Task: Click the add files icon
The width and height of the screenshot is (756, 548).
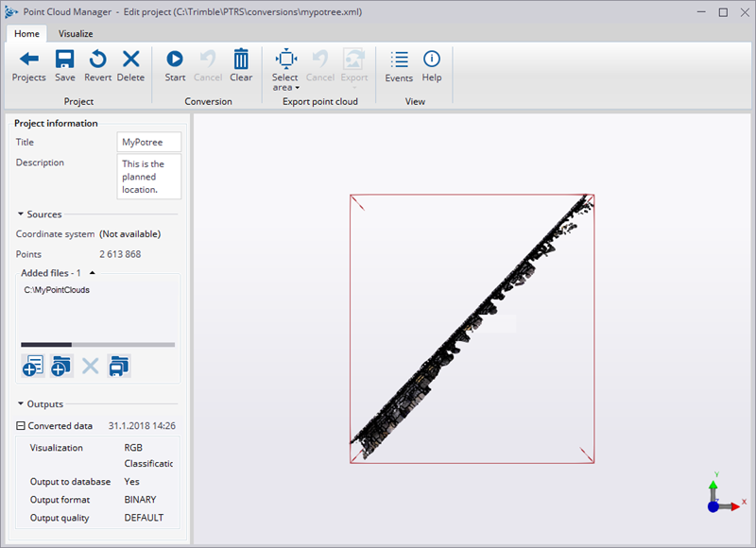Action: (33, 366)
